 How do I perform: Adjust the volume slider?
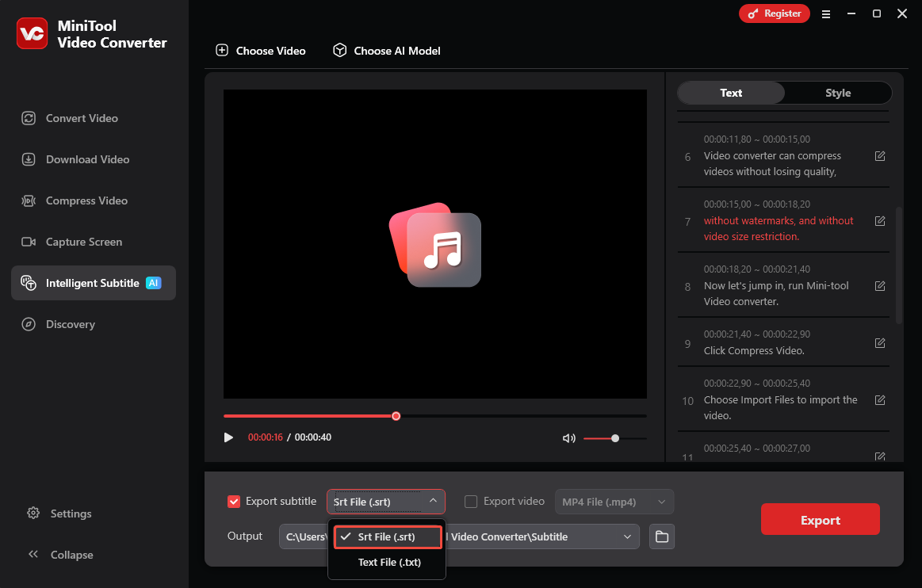pyautogui.click(x=615, y=437)
